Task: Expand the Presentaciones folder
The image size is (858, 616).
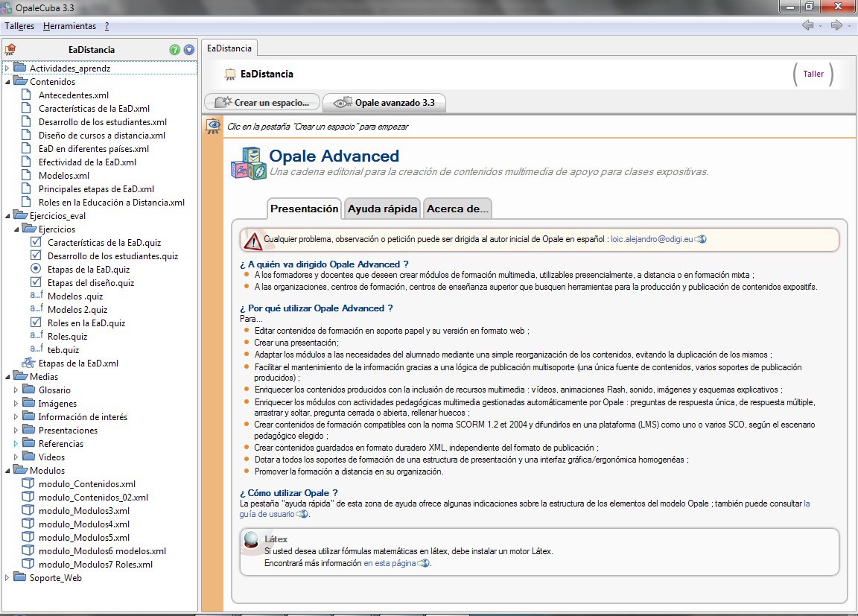Action: tap(16, 430)
